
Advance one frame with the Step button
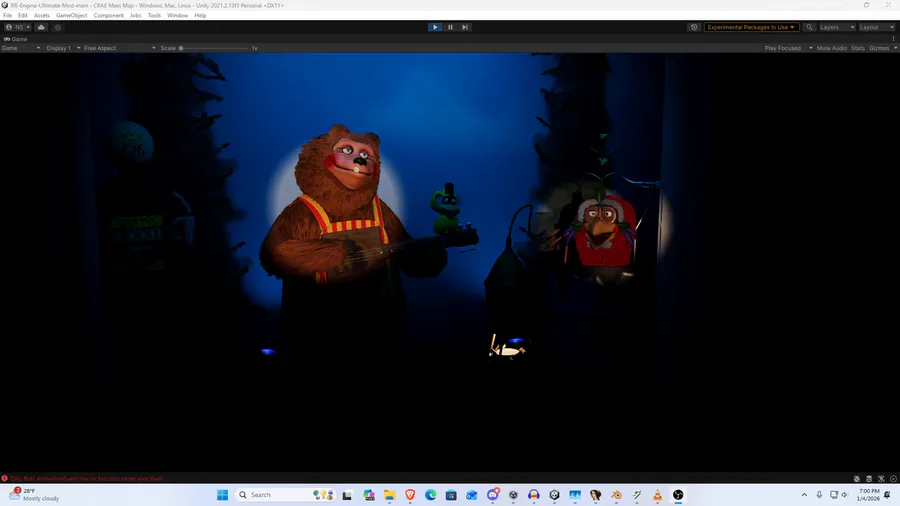pyautogui.click(x=465, y=27)
